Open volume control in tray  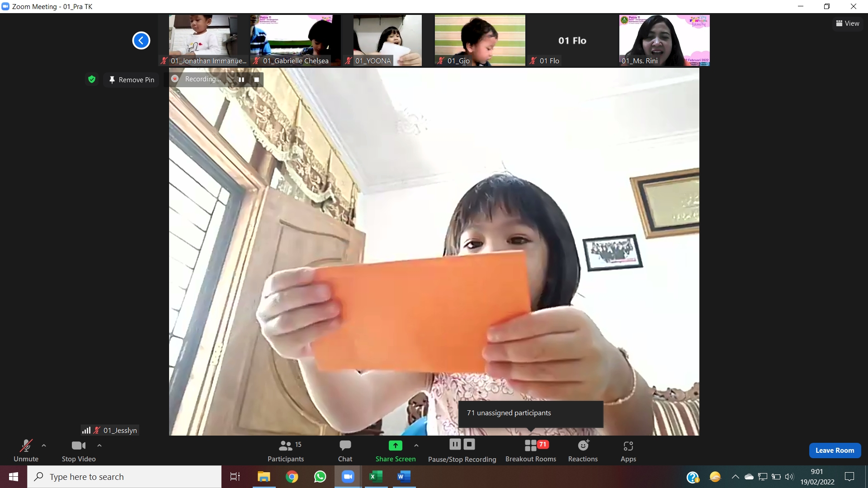coord(789,477)
